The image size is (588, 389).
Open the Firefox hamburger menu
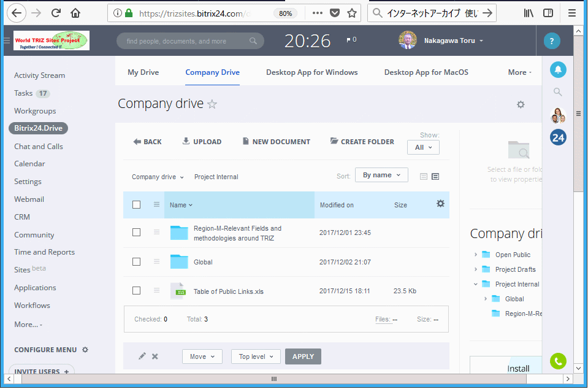pyautogui.click(x=572, y=13)
